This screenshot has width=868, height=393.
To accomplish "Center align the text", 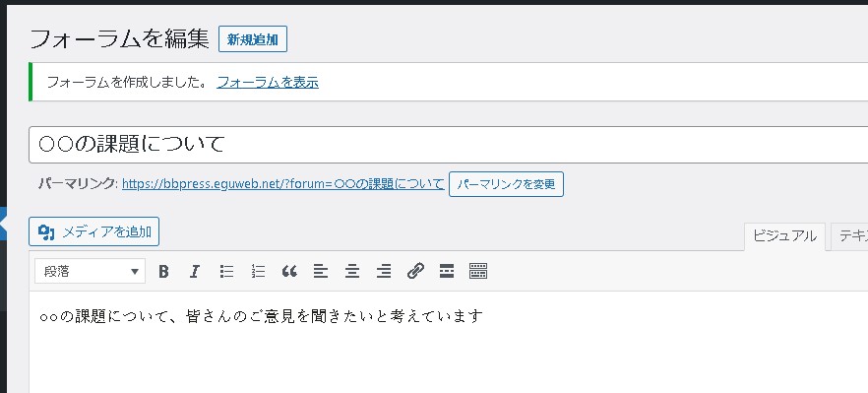I will (352, 271).
